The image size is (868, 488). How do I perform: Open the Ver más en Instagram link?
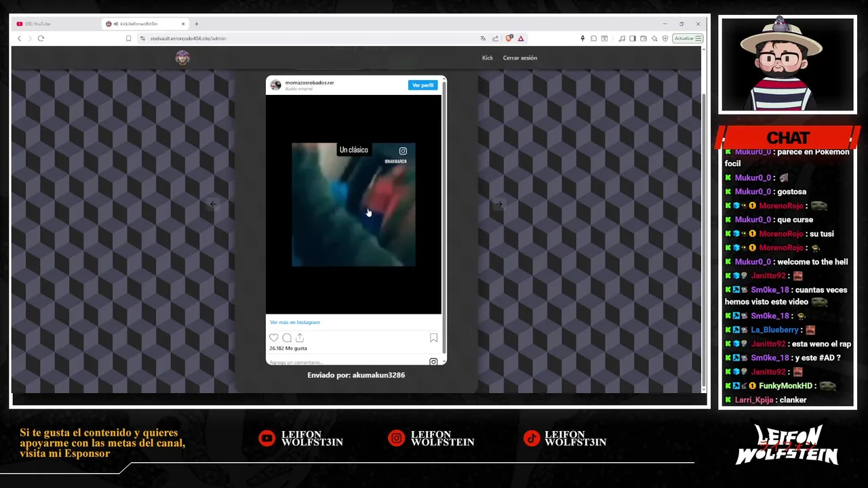(295, 322)
